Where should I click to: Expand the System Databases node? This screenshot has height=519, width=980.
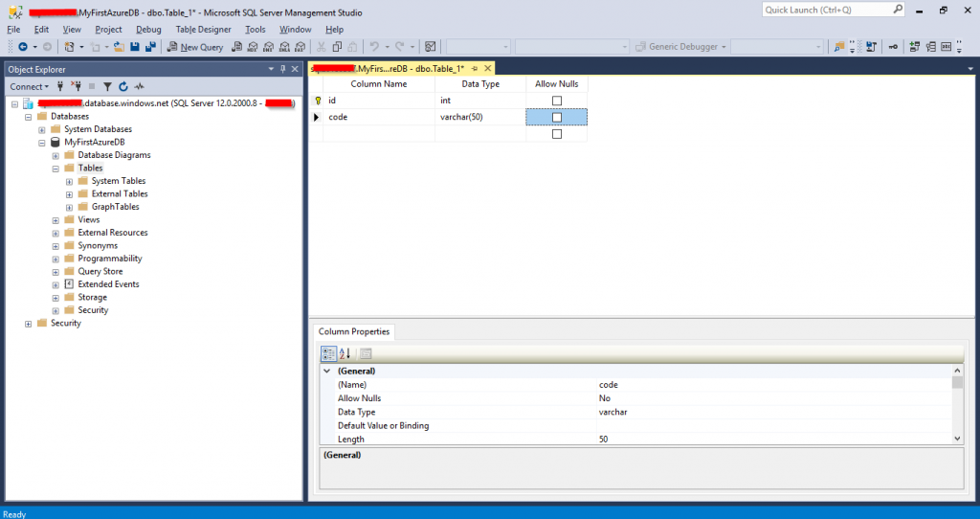pos(42,130)
